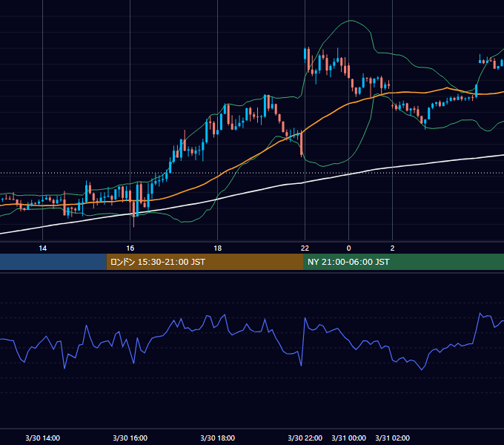Click the NY 21:00-06:00 JST session bar
The image size is (504, 445).
(403, 262)
